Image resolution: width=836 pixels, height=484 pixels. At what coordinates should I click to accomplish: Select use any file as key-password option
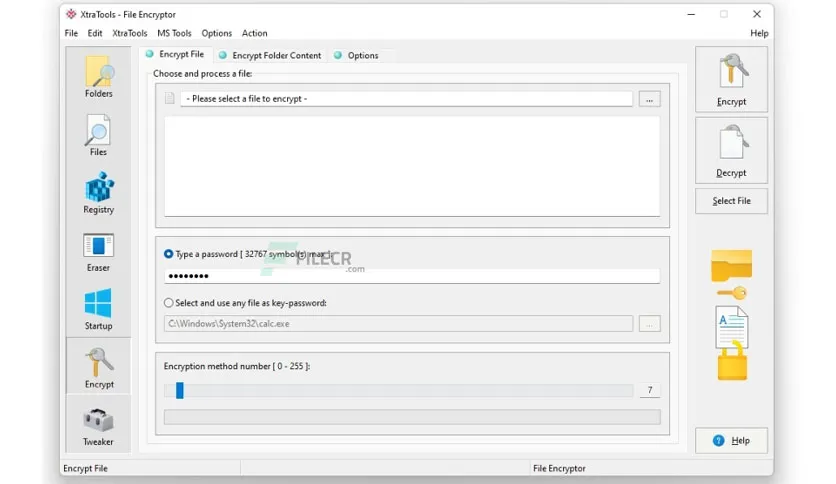(x=168, y=303)
